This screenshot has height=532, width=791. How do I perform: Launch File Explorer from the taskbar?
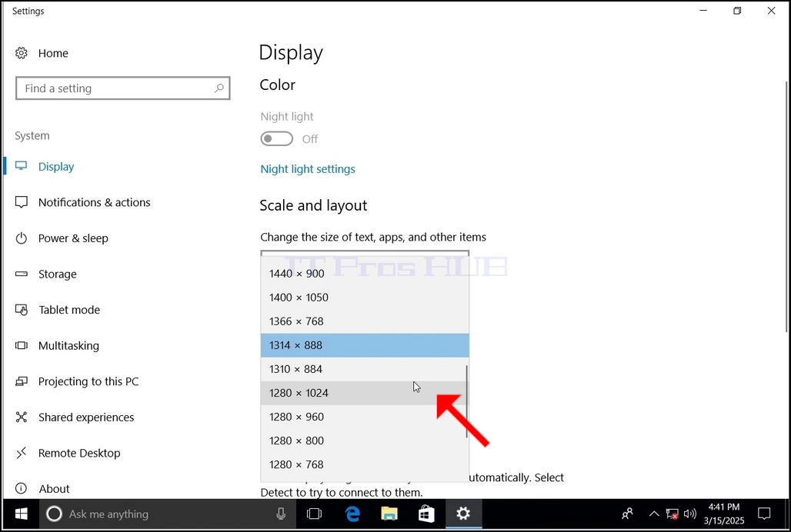[389, 514]
